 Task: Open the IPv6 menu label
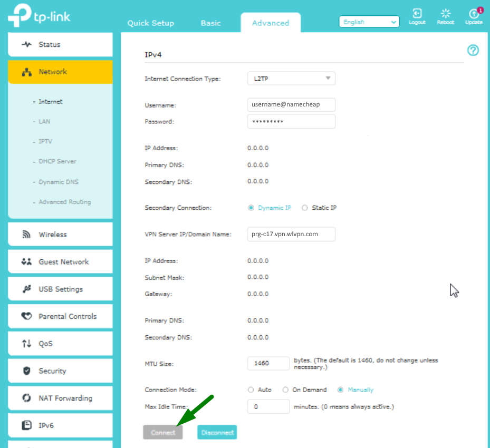46,425
